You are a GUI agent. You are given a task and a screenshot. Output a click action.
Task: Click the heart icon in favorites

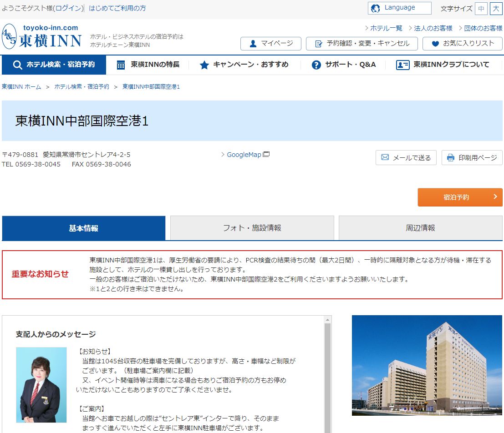point(435,44)
